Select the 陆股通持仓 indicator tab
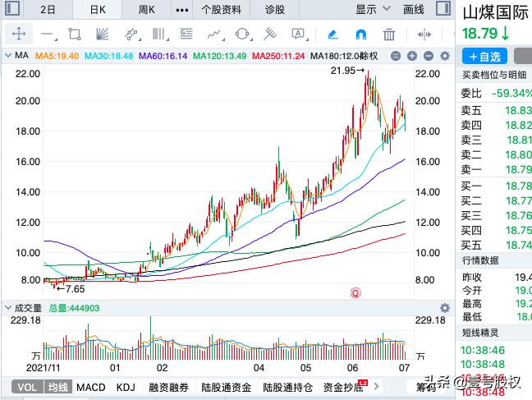The width and height of the screenshot is (532, 400). tap(287, 387)
